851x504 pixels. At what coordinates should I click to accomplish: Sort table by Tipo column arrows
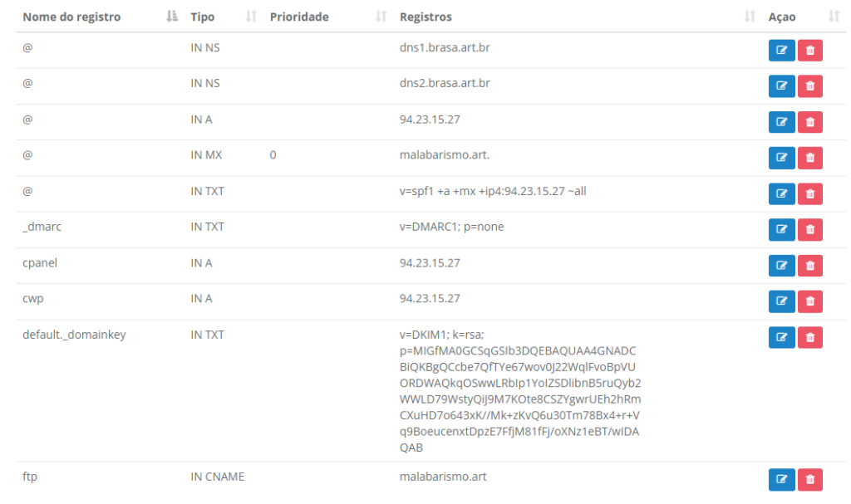pos(251,17)
